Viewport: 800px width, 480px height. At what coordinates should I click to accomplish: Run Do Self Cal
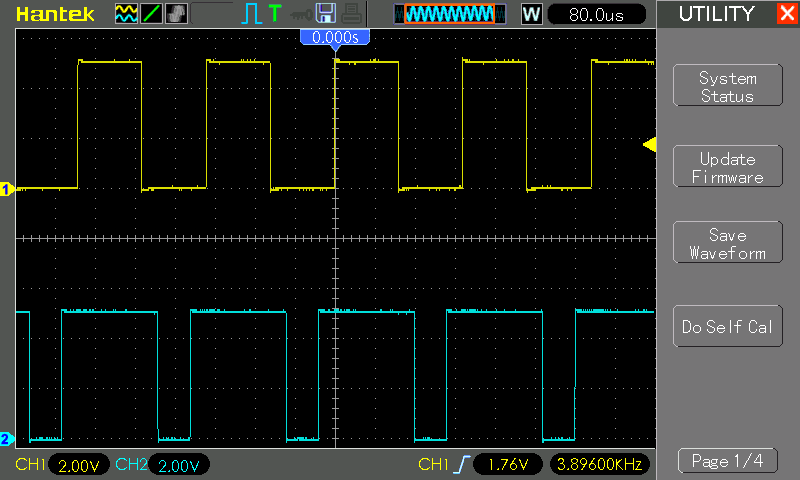click(727, 327)
